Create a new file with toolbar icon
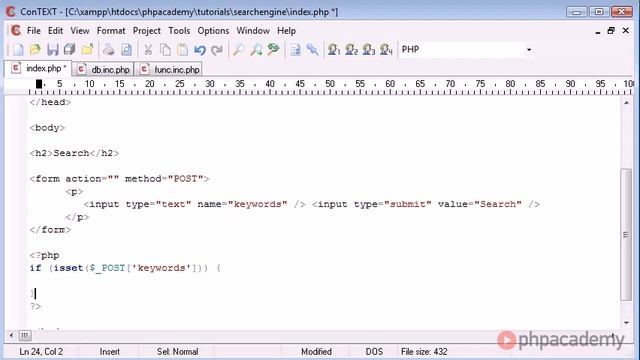Screen dimensions: 640x360 [x=18, y=50]
